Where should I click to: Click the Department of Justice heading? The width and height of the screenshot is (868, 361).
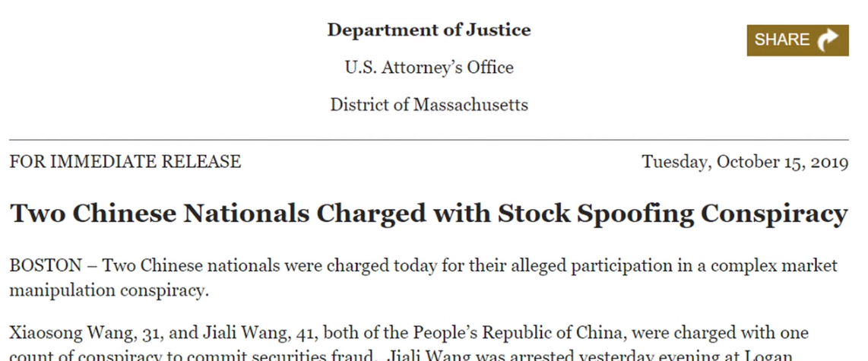429,30
